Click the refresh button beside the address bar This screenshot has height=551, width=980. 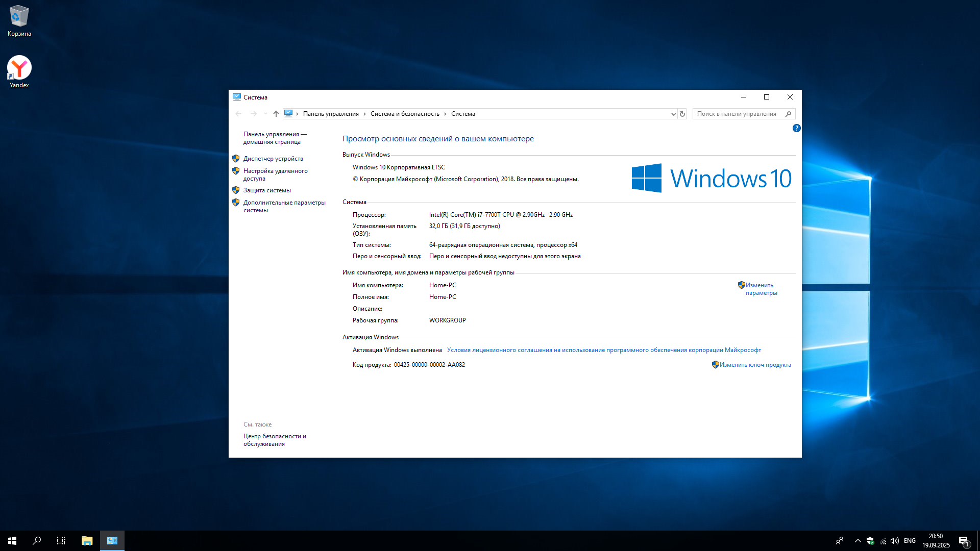[682, 114]
